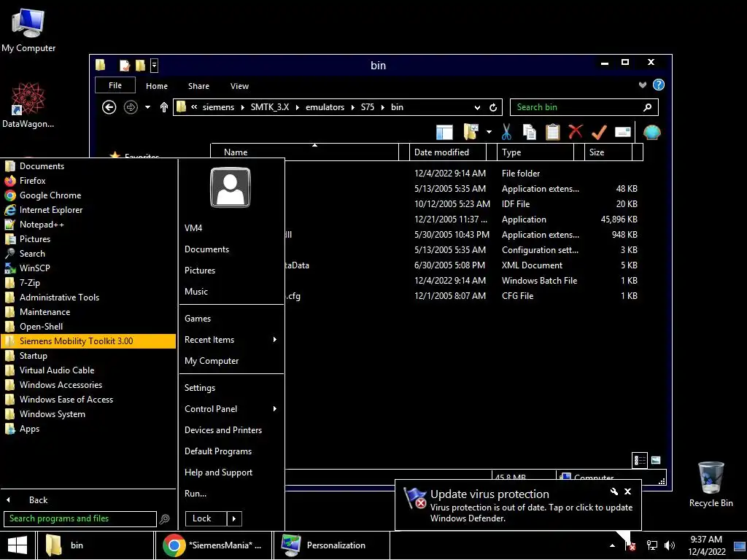747x560 pixels.
Task: Go back with the Back arrow button
Action: click(109, 107)
